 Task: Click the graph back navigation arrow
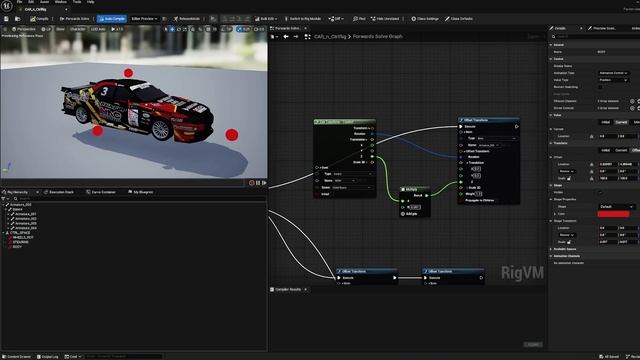(x=286, y=37)
